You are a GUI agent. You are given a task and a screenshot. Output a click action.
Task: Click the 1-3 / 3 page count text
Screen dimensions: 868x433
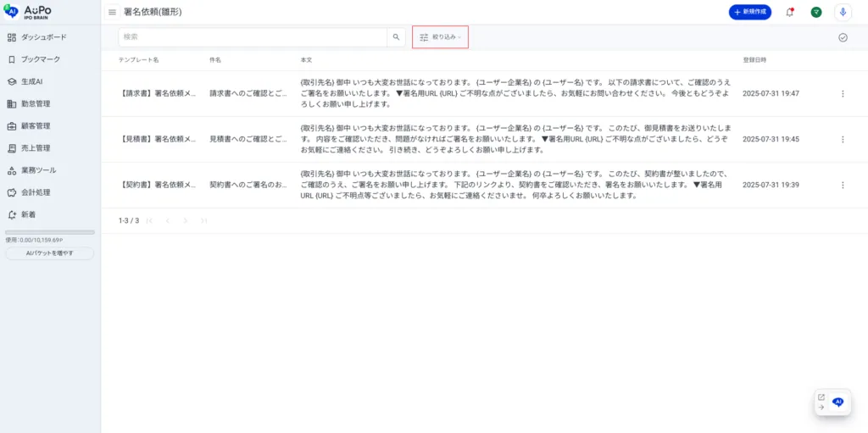tap(129, 220)
